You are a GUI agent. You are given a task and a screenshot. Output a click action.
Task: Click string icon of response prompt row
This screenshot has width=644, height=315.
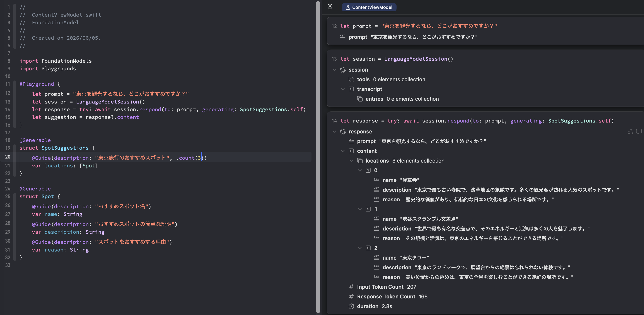tap(351, 141)
